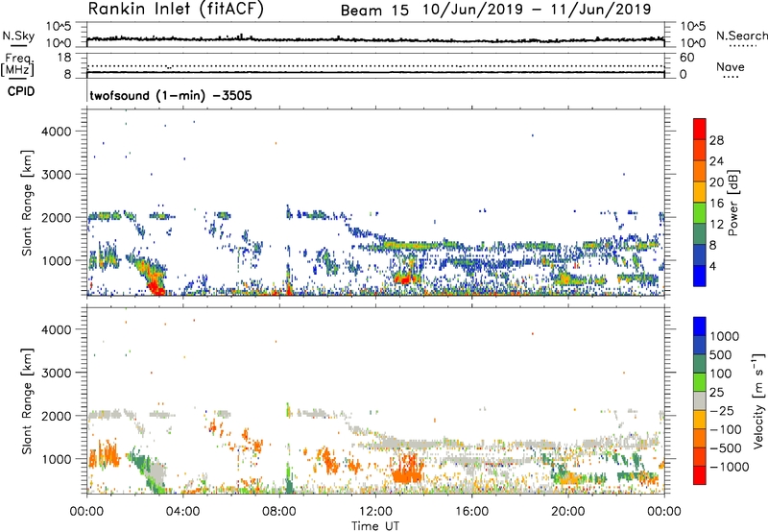Click the 'CPID' label
This screenshot has width=768, height=532.
[21, 91]
